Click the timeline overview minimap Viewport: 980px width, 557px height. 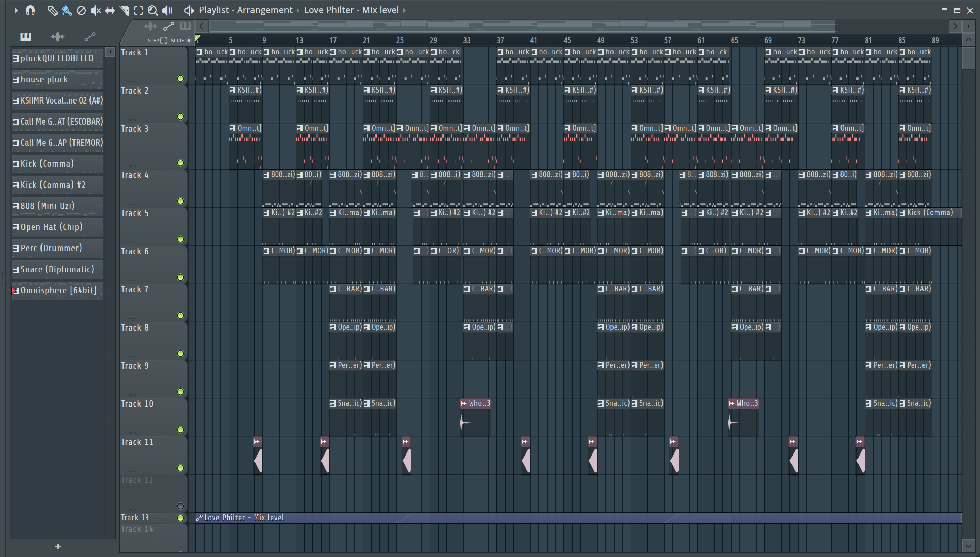tap(522, 26)
